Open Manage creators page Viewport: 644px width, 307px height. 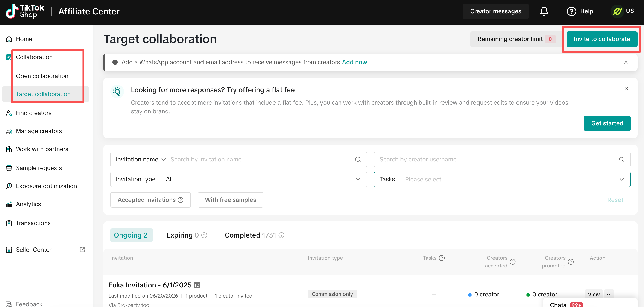click(39, 131)
